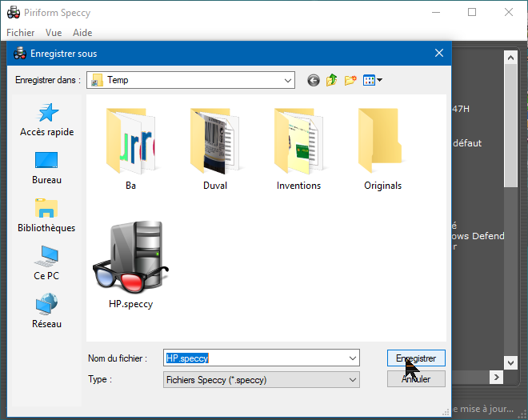The height and width of the screenshot is (420, 528).
Task: Create a new folder in Temp
Action: click(x=350, y=80)
